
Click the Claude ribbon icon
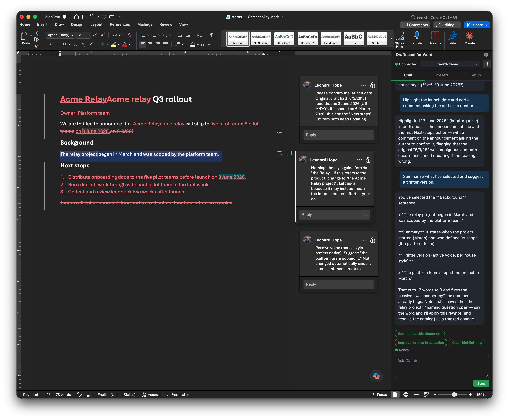(x=469, y=38)
